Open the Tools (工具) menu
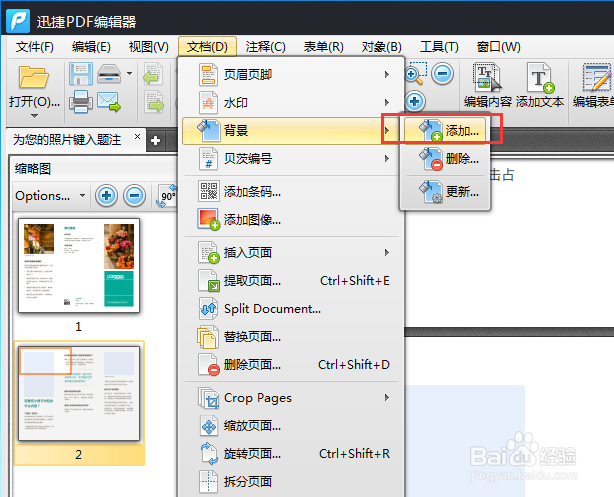 439,47
